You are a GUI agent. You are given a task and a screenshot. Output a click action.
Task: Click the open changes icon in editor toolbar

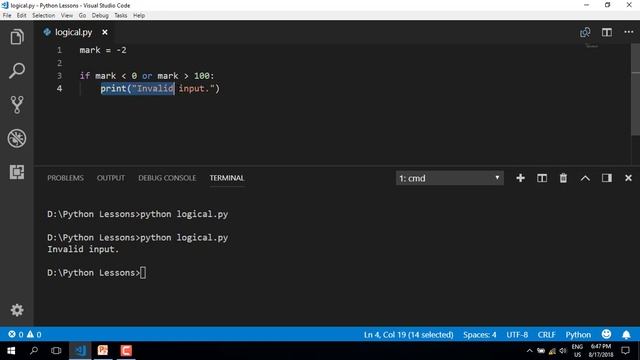[x=585, y=32]
